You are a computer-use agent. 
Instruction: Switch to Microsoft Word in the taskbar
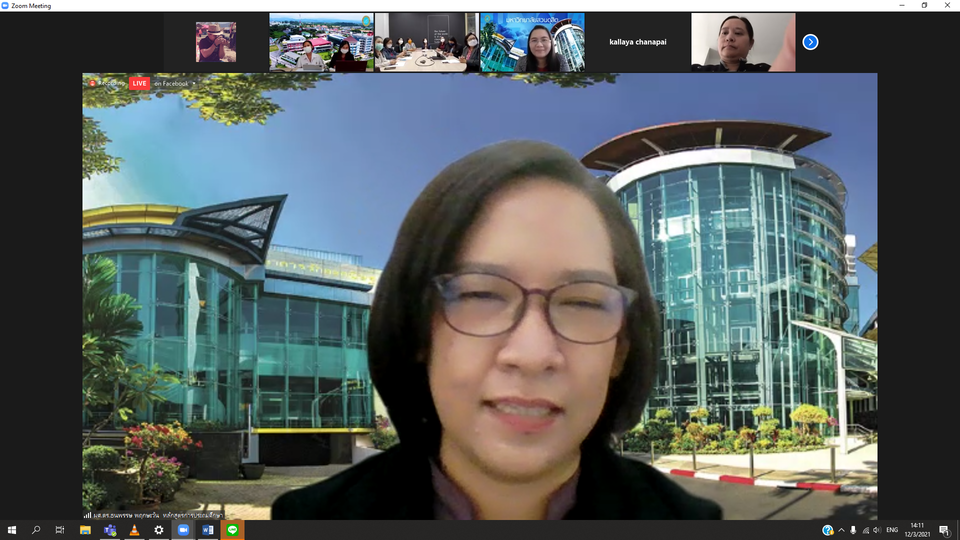pyautogui.click(x=208, y=530)
